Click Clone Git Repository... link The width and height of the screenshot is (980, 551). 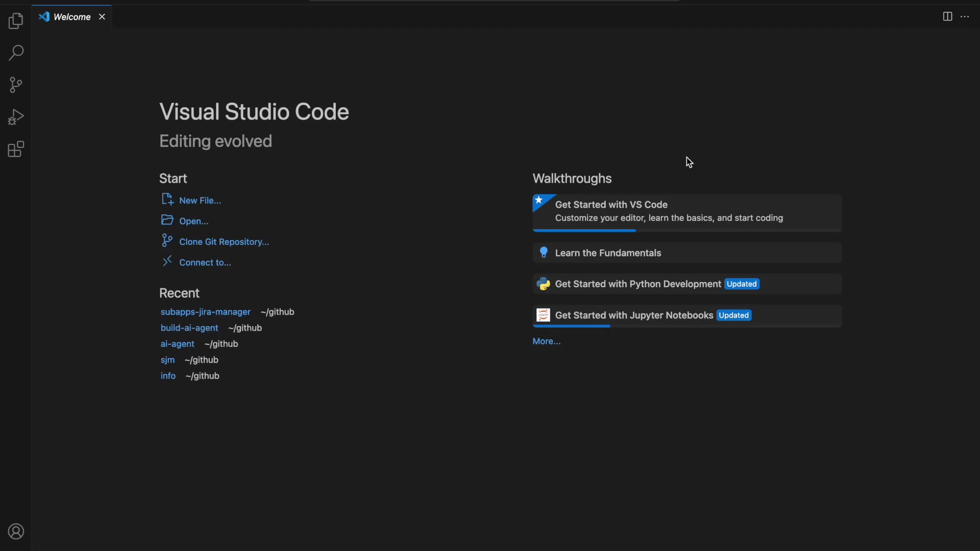point(224,242)
